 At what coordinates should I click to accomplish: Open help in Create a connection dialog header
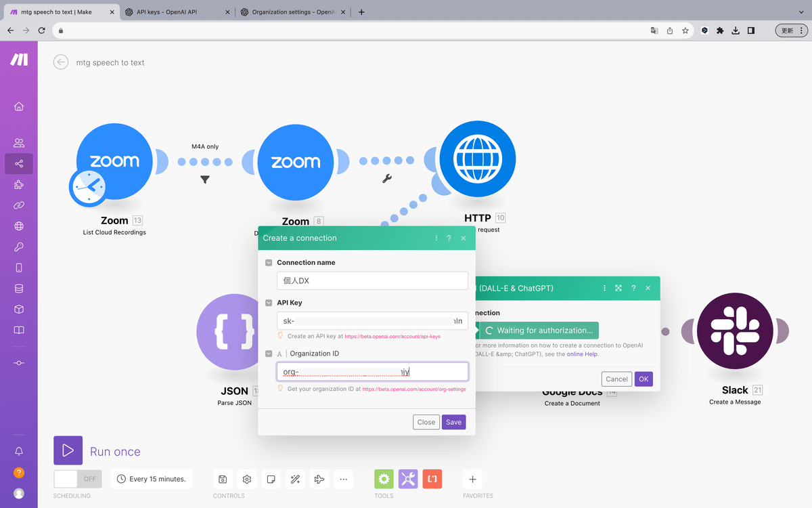point(449,238)
